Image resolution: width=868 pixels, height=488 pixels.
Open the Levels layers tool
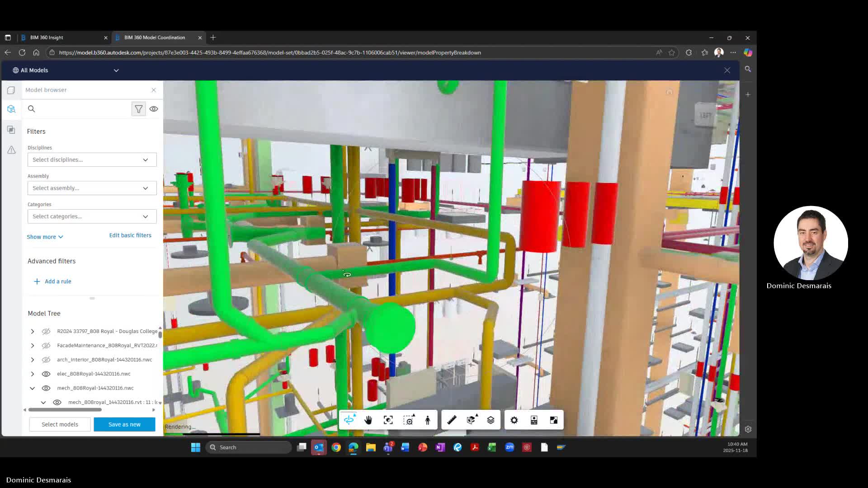click(x=491, y=420)
